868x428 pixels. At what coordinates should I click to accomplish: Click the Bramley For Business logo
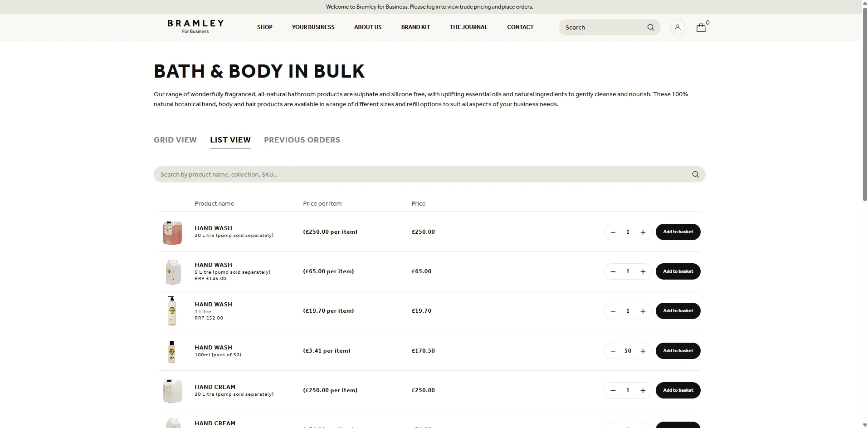[195, 27]
